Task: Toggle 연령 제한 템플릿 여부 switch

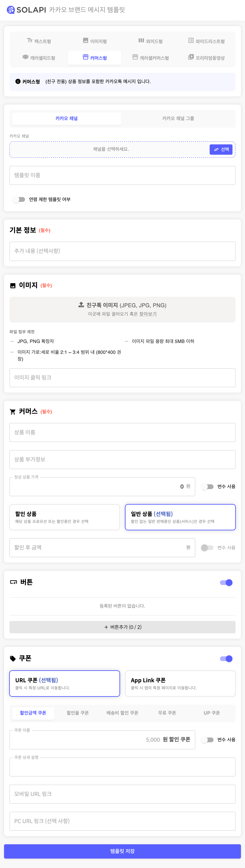Action: 19,199
